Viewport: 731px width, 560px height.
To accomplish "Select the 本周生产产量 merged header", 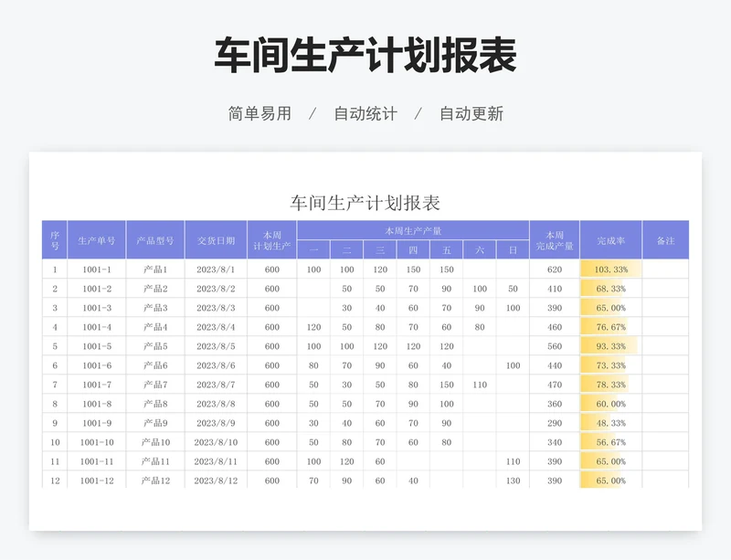I will [x=413, y=230].
